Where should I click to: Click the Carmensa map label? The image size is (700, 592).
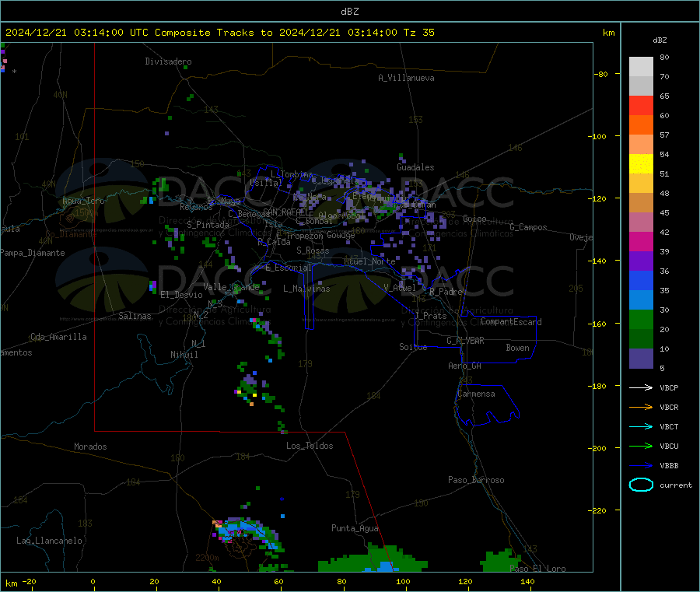point(476,394)
